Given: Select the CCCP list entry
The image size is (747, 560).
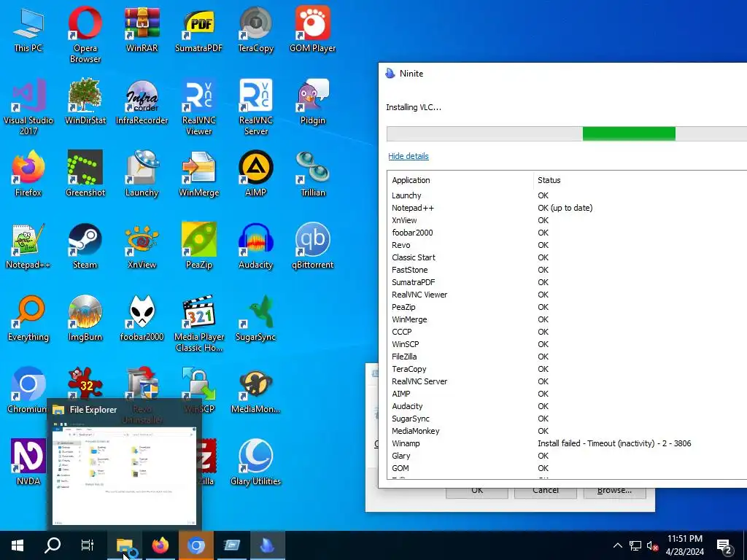Looking at the screenshot, I should [567, 332].
